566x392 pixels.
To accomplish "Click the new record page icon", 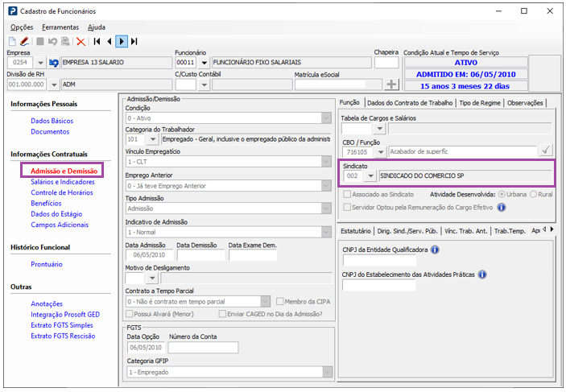I will click(x=12, y=41).
